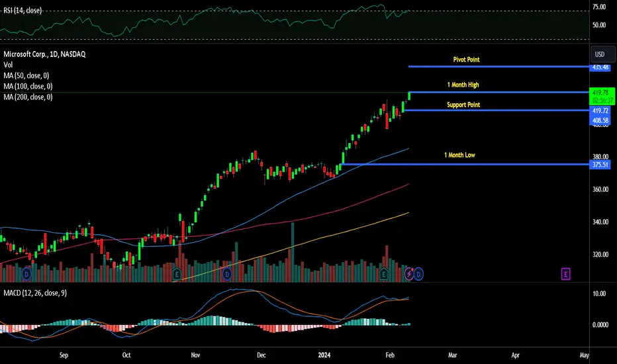
Task: Click the 10.00 MACD axis value
Action: [x=599, y=294]
